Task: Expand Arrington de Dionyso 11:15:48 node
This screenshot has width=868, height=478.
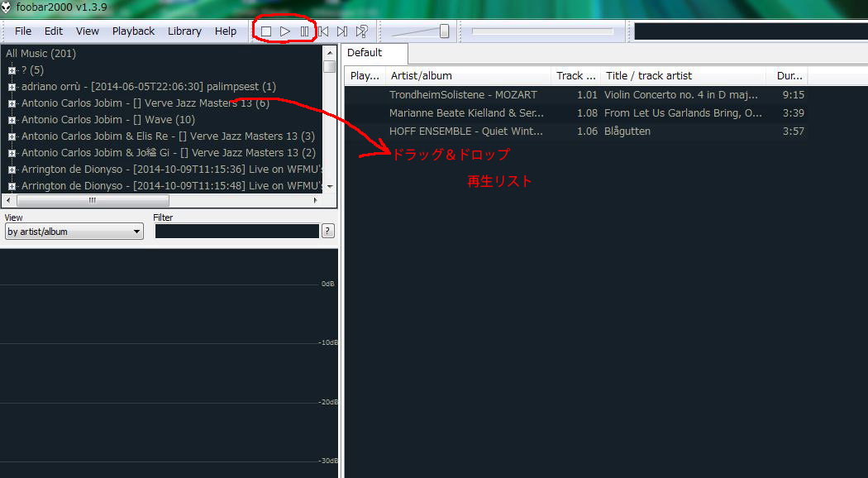Action: [x=12, y=187]
